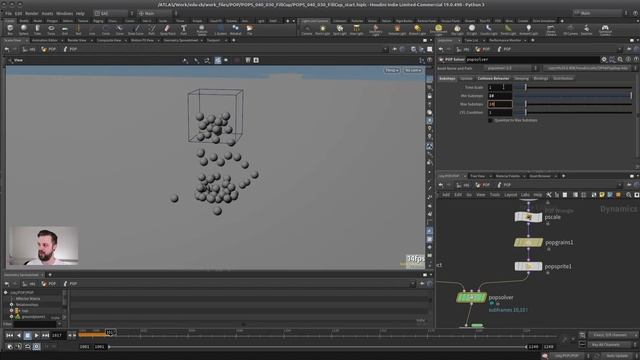The image size is (640, 360).
Task: Select the Box shelf tool
Action: coord(10,29)
